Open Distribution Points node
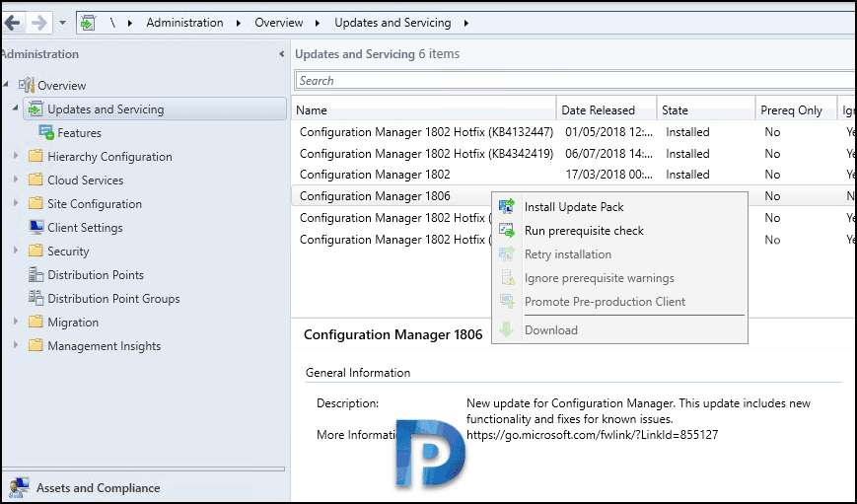 click(96, 275)
